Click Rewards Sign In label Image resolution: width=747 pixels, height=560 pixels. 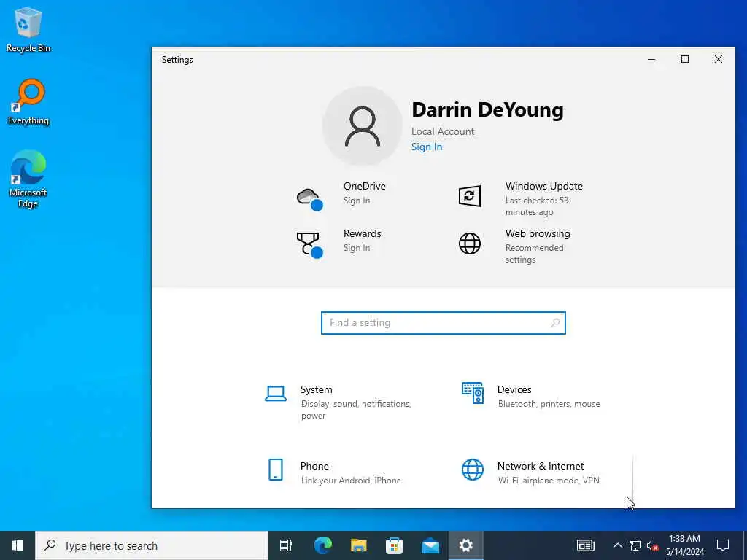[357, 248]
